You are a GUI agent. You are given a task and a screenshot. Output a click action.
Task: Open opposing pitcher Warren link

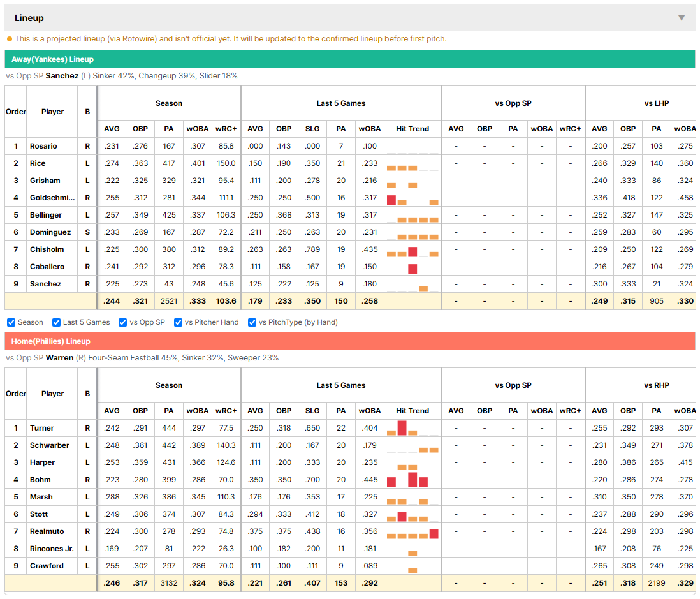[x=59, y=358]
